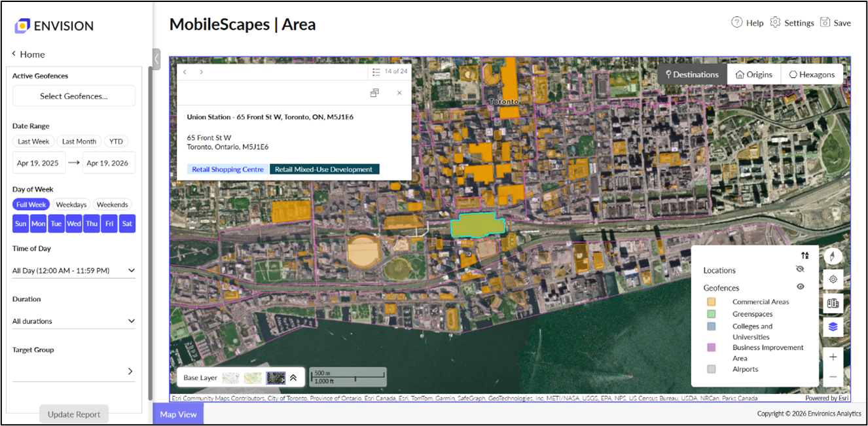This screenshot has width=868, height=426.
Task: Click the legend sort order icon
Action: (x=805, y=255)
